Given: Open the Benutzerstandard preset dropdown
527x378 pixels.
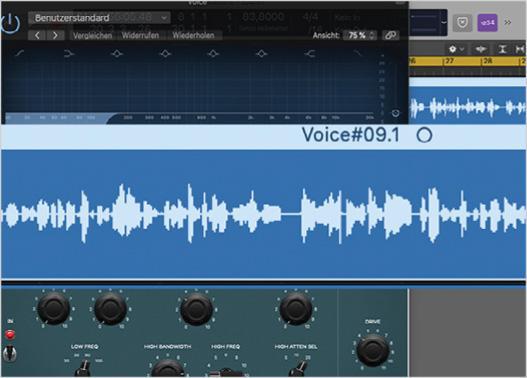Looking at the screenshot, I should click(x=99, y=18).
